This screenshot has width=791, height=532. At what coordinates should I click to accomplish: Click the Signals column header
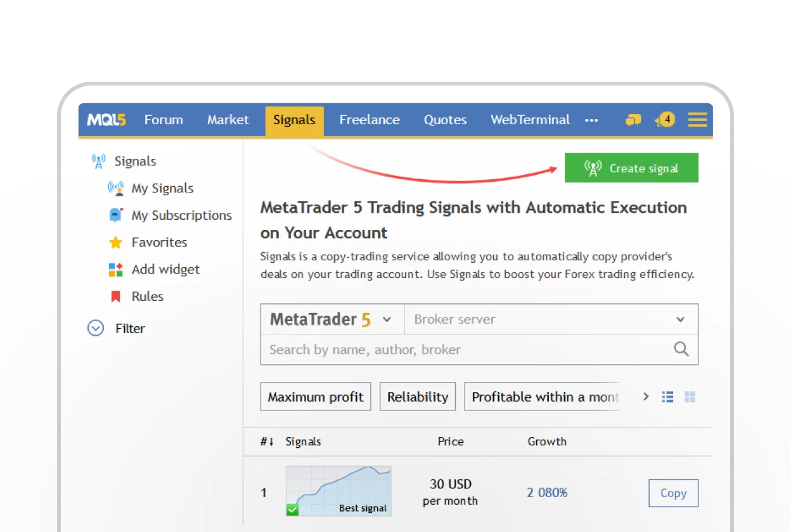[x=303, y=441]
